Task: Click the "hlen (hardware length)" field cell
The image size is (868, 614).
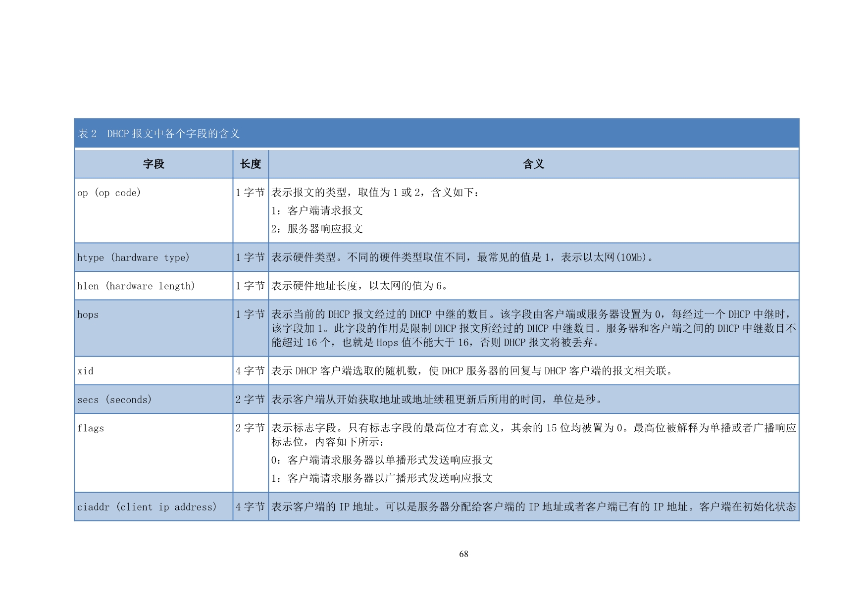Action: 136,286
